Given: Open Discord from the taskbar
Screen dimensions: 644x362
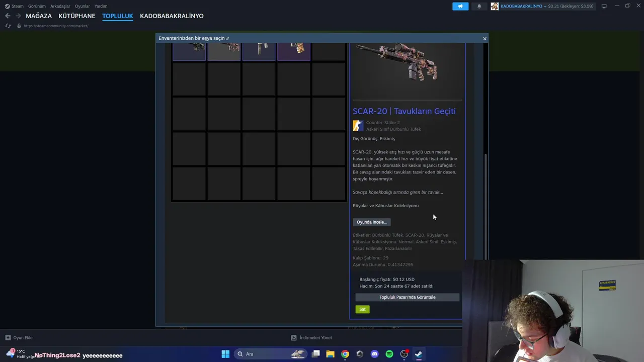Looking at the screenshot, I should click(x=374, y=354).
